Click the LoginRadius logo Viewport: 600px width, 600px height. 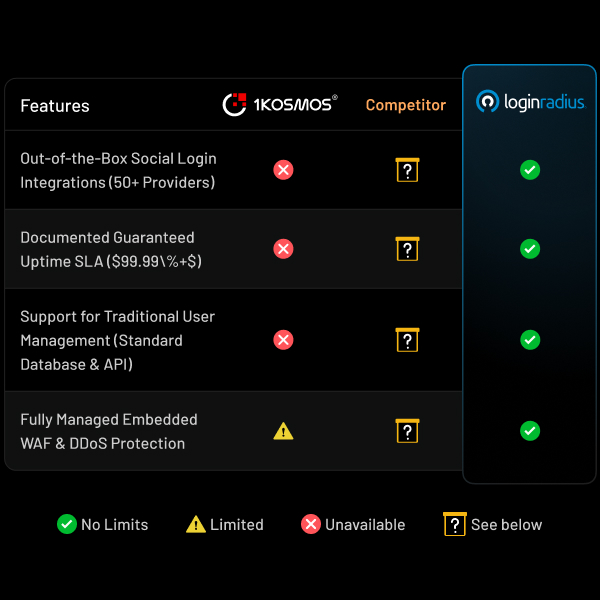(530, 102)
